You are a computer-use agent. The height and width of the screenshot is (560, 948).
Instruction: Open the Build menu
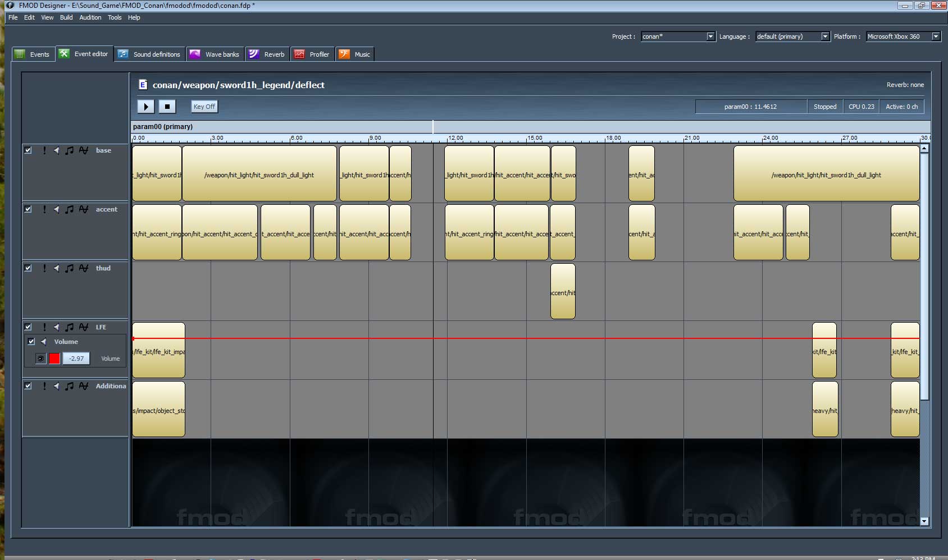tap(66, 17)
